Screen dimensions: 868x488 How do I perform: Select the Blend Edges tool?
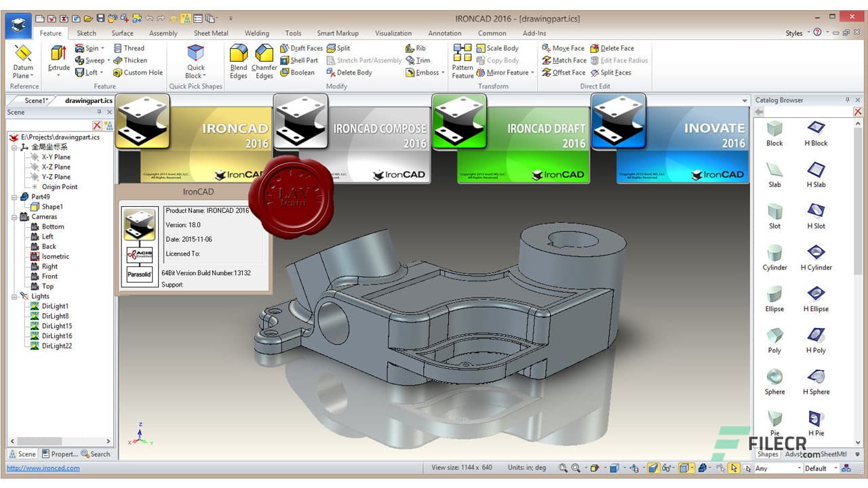(239, 61)
